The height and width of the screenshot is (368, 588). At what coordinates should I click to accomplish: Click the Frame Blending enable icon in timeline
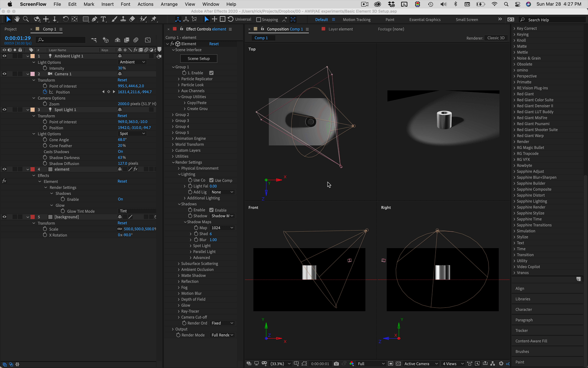tap(127, 40)
